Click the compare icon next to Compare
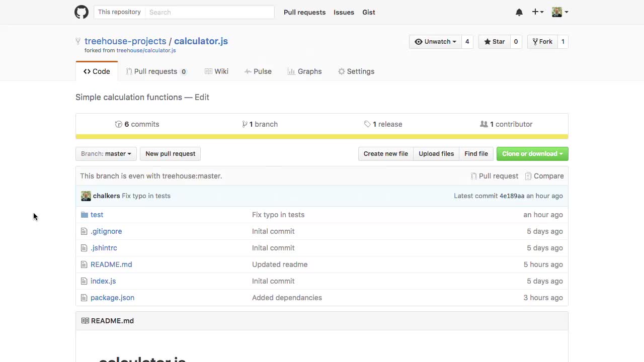Image resolution: width=644 pixels, height=362 pixels. click(x=528, y=176)
